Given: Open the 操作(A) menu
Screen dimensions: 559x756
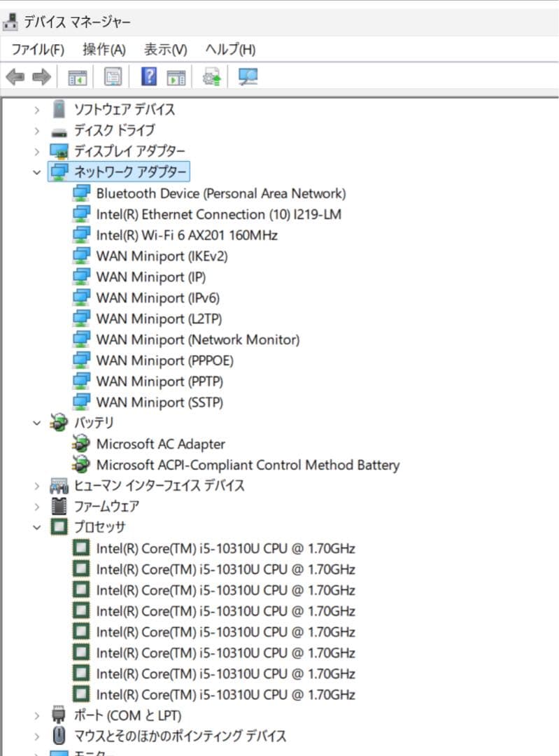Looking at the screenshot, I should [x=104, y=50].
